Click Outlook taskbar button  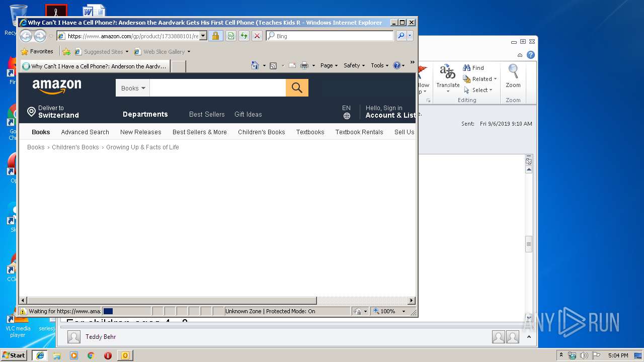coord(125,355)
